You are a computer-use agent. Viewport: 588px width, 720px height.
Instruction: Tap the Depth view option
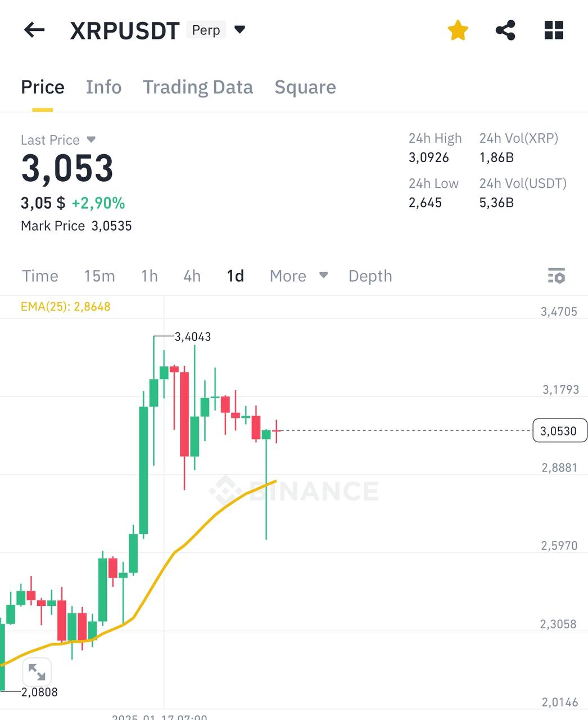coord(370,276)
